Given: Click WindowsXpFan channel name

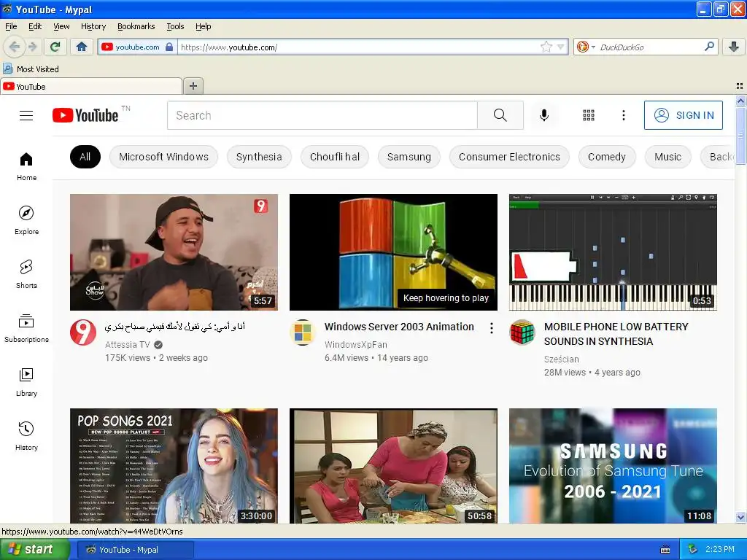Looking at the screenshot, I should [x=355, y=344].
